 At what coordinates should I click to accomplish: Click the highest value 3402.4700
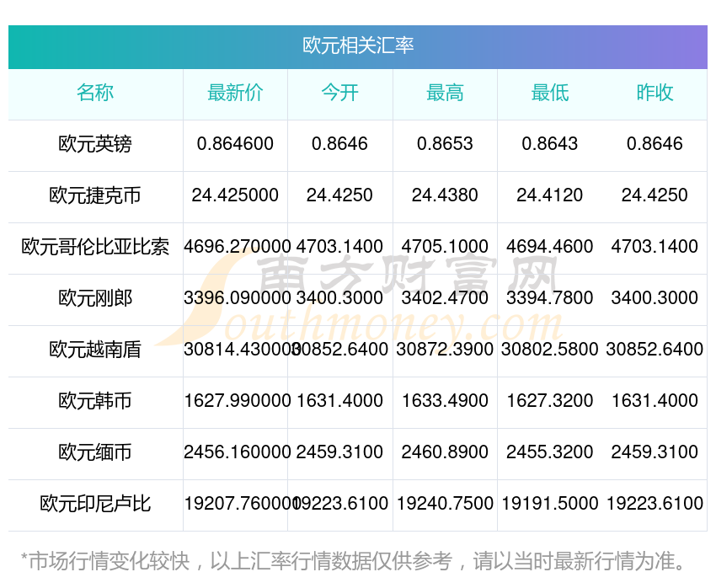tap(445, 298)
